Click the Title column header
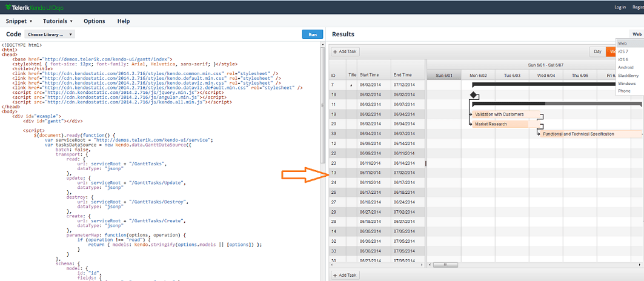This screenshot has width=644, height=281. [x=352, y=75]
